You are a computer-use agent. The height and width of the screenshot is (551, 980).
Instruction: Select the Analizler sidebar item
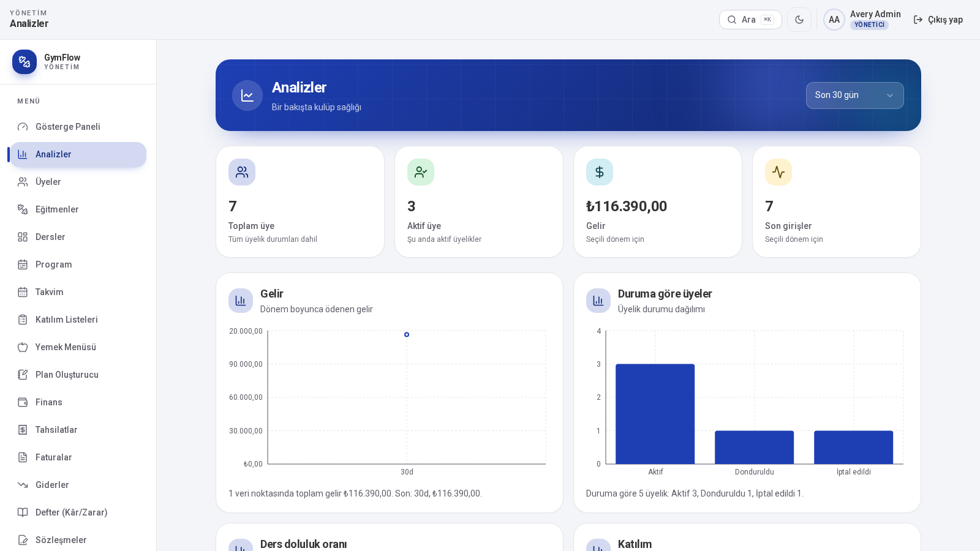[x=78, y=154]
